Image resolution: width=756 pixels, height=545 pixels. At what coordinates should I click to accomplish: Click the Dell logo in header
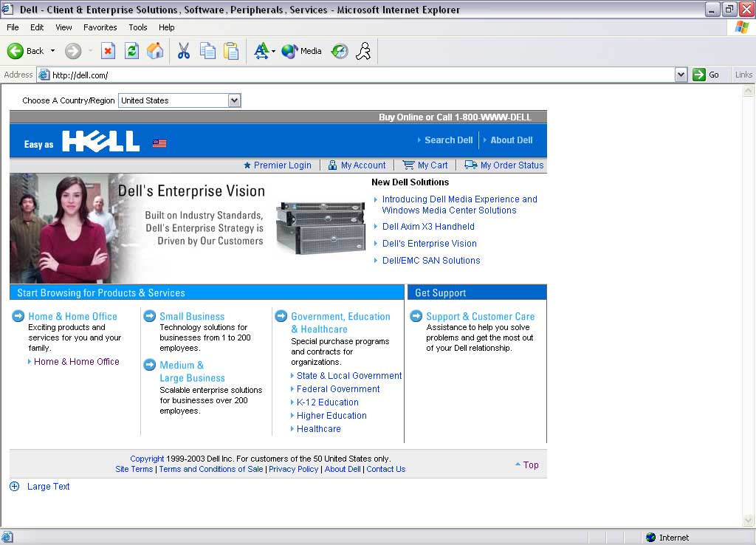100,141
